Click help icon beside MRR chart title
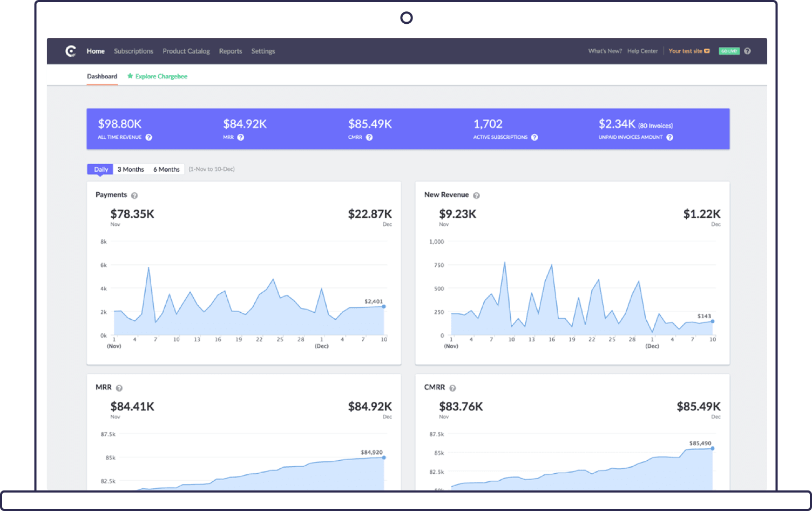Screen dimensions: 812x511 coord(119,388)
